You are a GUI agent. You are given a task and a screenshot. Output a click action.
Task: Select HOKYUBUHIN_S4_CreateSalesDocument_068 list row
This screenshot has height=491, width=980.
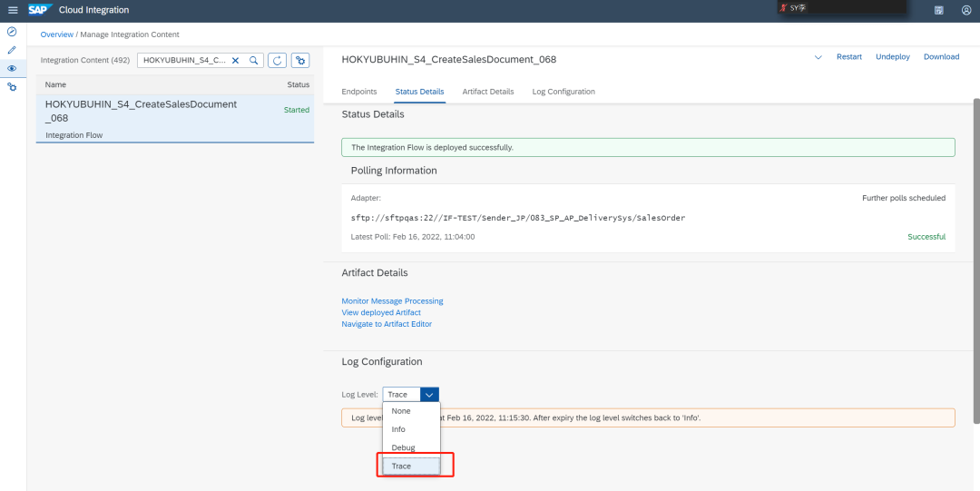[175, 119]
